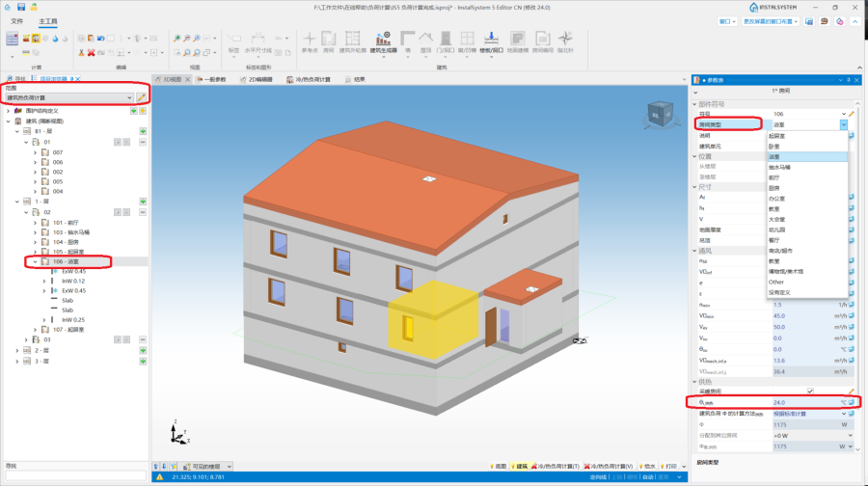Viewport: 868px width, 486px height.
Task: Select the 104 - 厨房 room in tree
Action: click(x=69, y=242)
